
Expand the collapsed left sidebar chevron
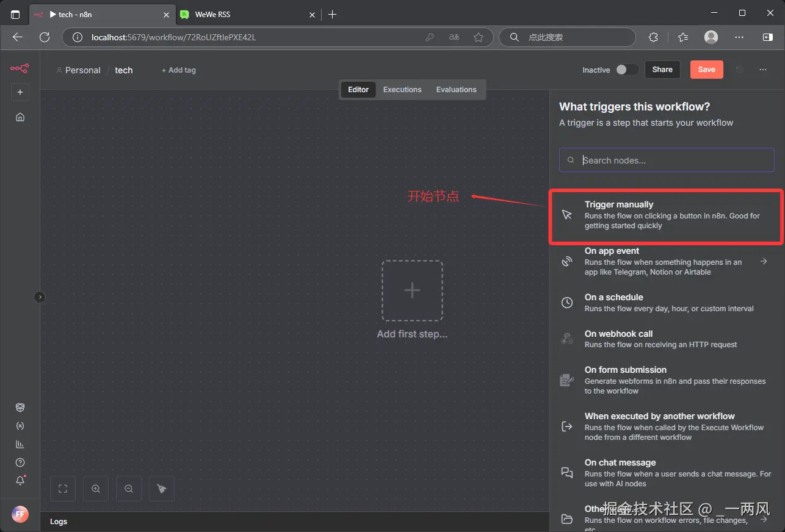tap(40, 297)
